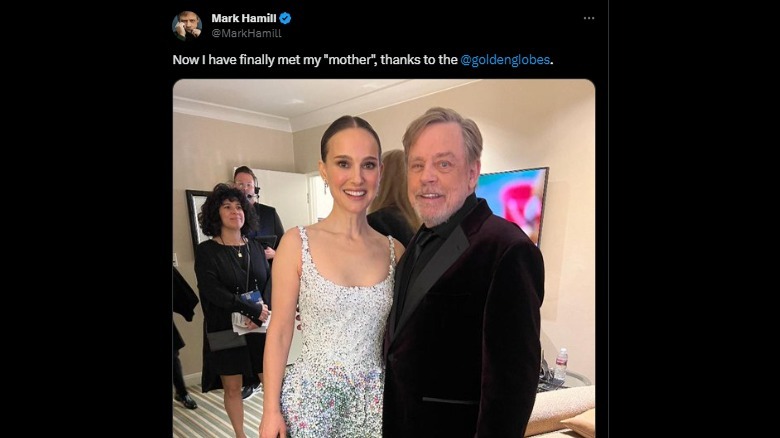The width and height of the screenshot is (780, 438).
Task: Click the water bottle in the photo
Action: (x=561, y=364)
